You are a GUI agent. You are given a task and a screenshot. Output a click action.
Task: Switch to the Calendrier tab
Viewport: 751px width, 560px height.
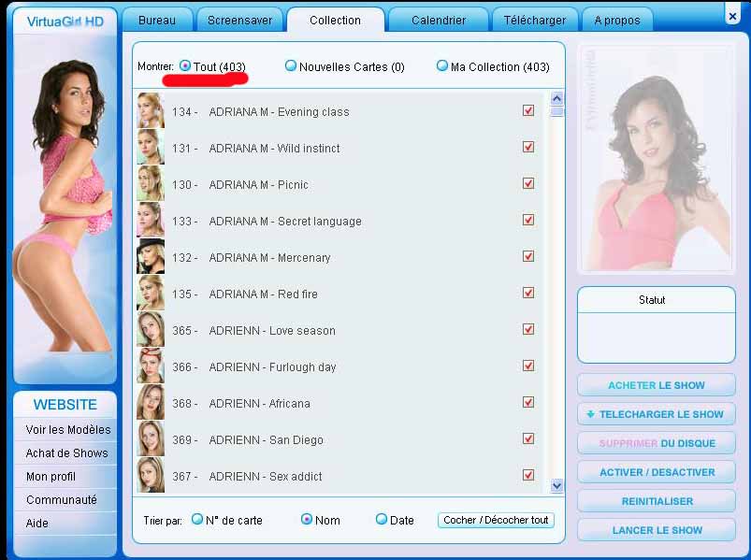pyautogui.click(x=438, y=20)
